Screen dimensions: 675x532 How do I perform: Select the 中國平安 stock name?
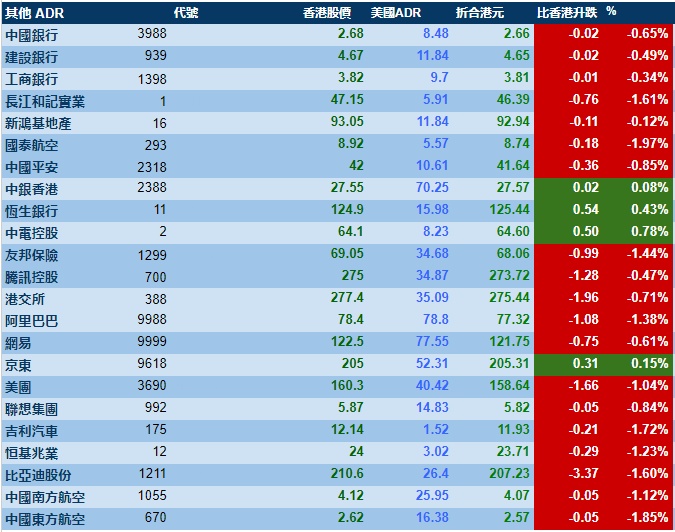(x=31, y=167)
